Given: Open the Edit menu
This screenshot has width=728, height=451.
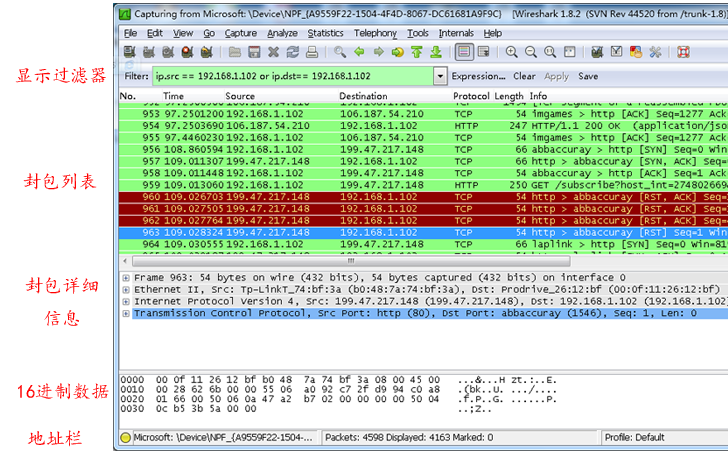Looking at the screenshot, I should (155, 33).
